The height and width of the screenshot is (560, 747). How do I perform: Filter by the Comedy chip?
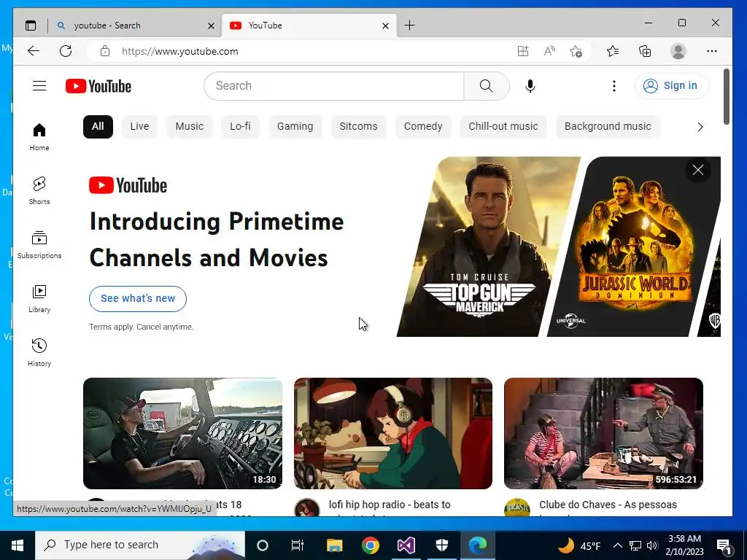[423, 126]
